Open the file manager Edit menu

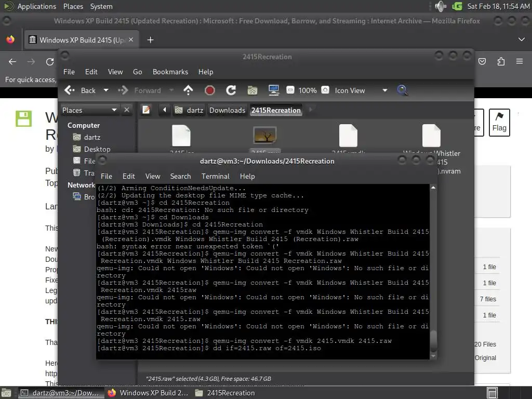91,72
